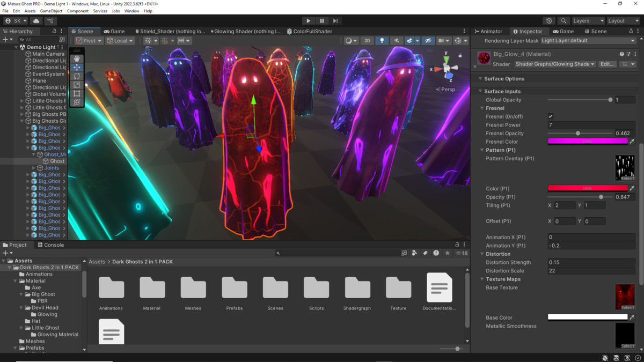Toggle the 2D view mode
This screenshot has width=644, height=362.
pyautogui.click(x=367, y=41)
